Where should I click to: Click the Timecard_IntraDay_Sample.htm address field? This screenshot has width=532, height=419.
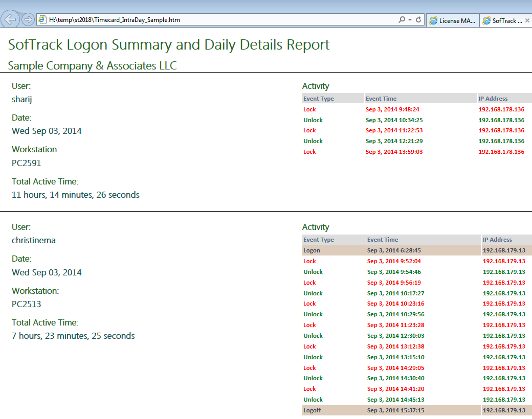point(205,20)
